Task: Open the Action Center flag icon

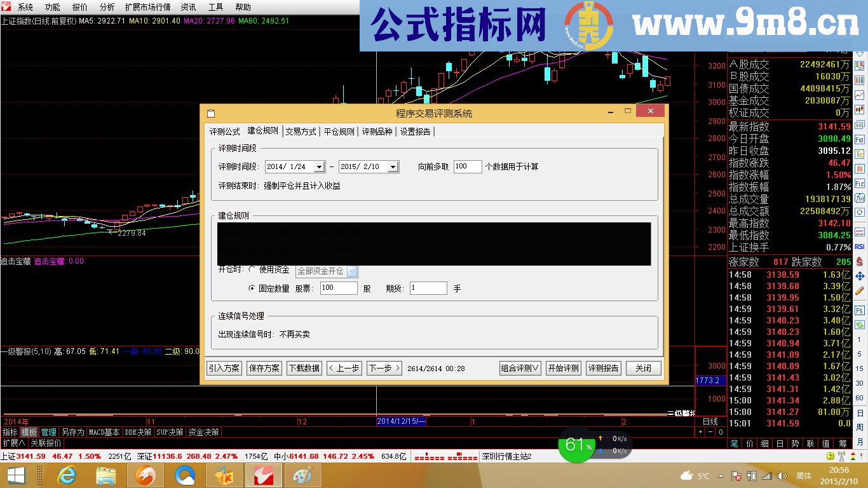Action: 736,476
